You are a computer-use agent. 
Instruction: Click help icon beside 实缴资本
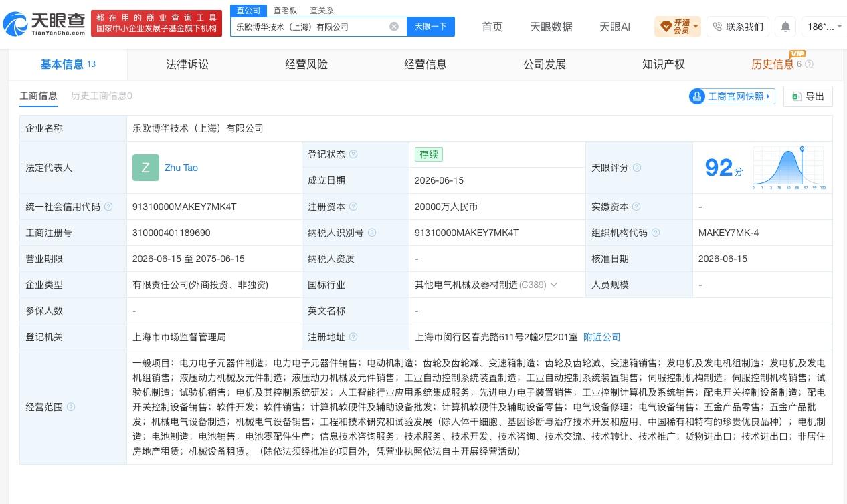point(637,207)
